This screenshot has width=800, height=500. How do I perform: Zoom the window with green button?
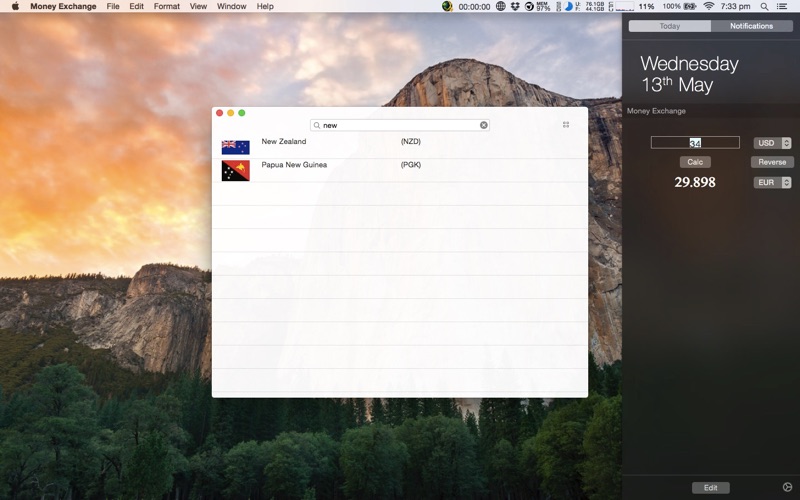pos(242,113)
